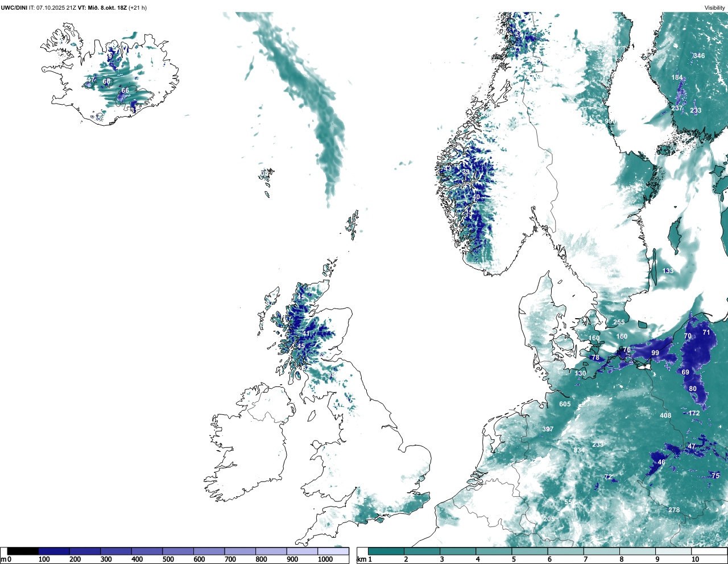The image size is (728, 564).
Task: Pick the medium teal 5–6 km legend swatch
Action: click(x=530, y=551)
